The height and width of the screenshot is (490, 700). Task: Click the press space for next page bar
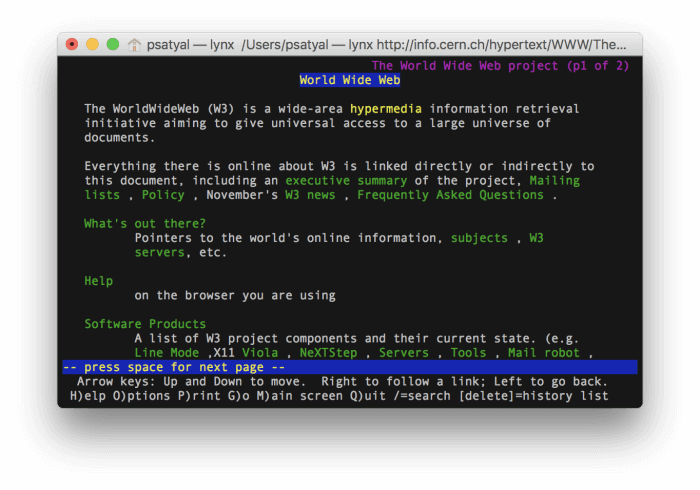click(x=350, y=367)
